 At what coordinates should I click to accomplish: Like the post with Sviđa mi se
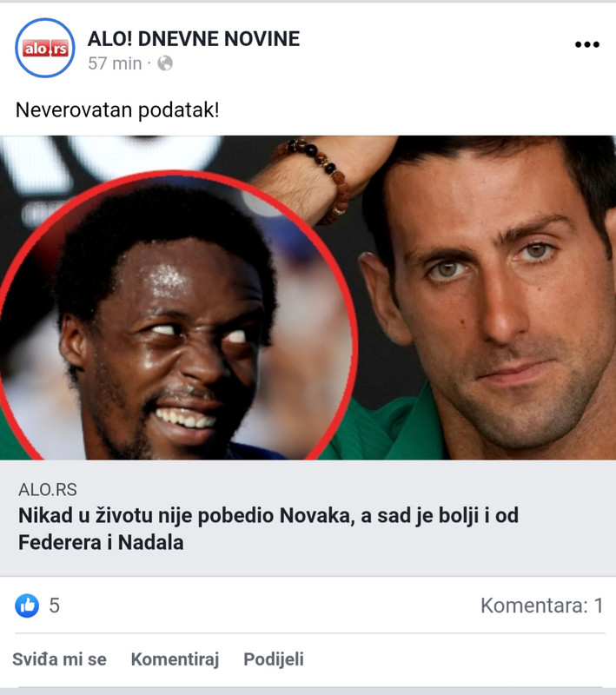(59, 659)
